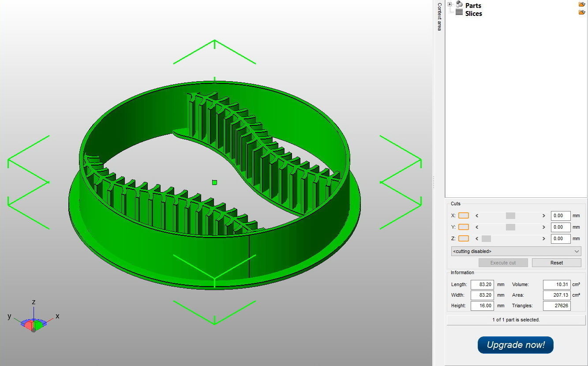Click Z cut slider right arrow

(544, 238)
